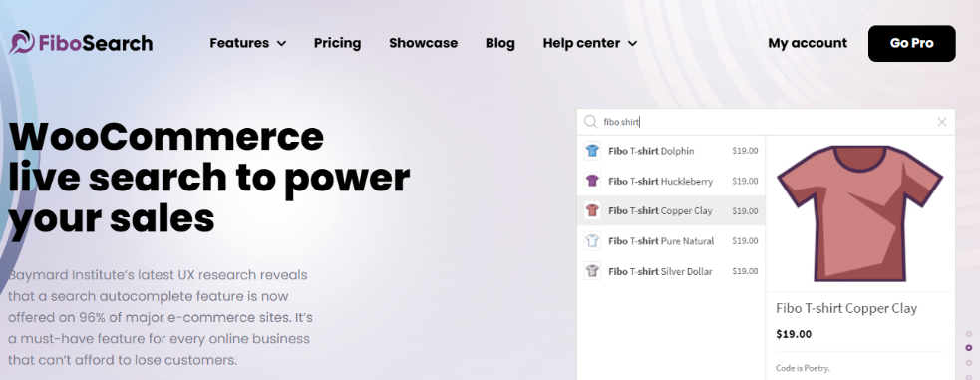
Task: Click the large Copper Clay T-shirt image
Action: [860, 213]
